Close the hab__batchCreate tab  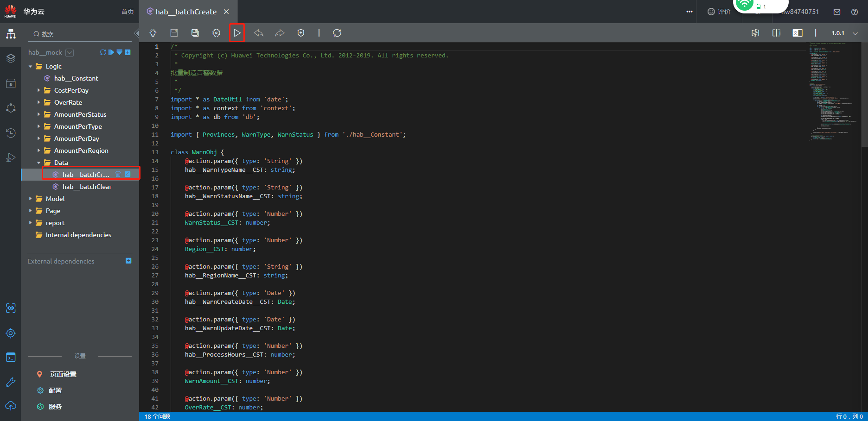click(226, 12)
